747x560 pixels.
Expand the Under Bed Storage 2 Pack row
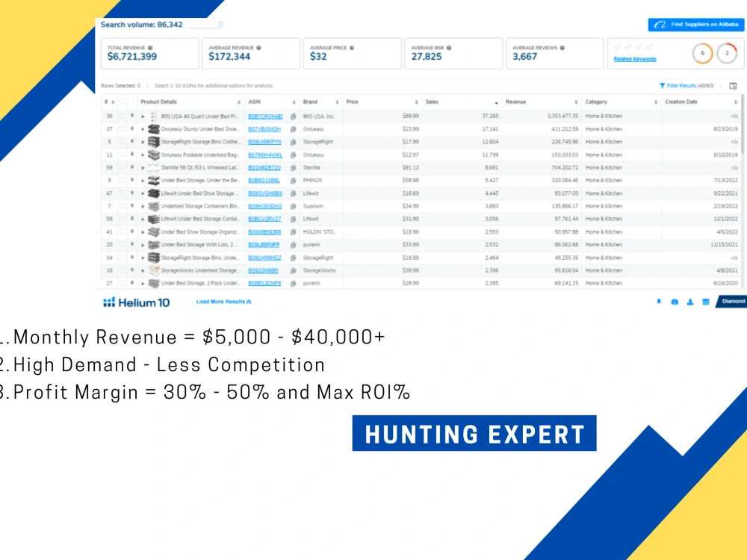tap(143, 283)
